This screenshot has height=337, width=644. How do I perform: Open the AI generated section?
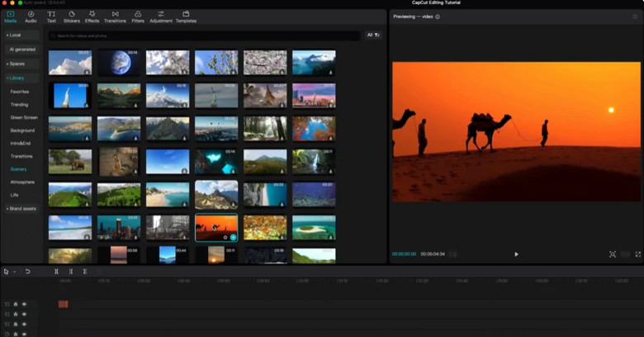[x=22, y=50]
